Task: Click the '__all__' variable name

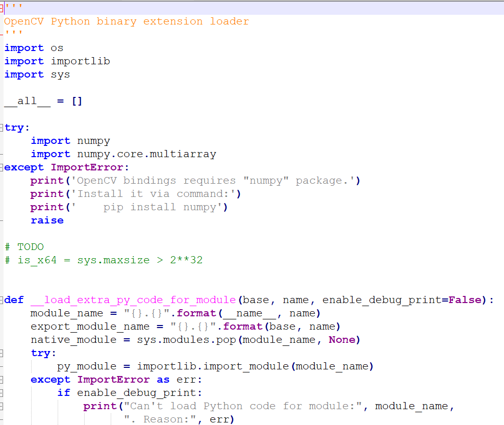Action: (28, 101)
